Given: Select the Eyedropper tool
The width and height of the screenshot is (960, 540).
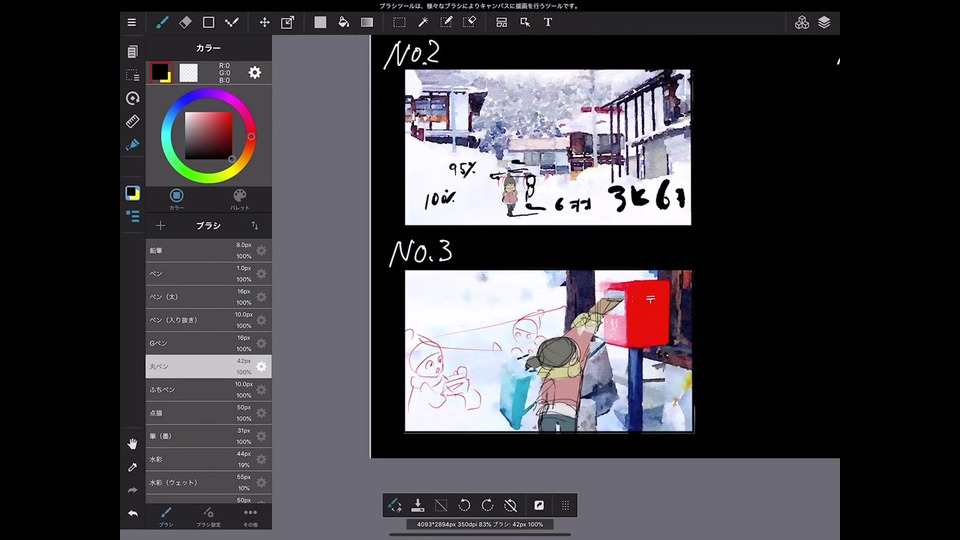Looking at the screenshot, I should [132, 467].
